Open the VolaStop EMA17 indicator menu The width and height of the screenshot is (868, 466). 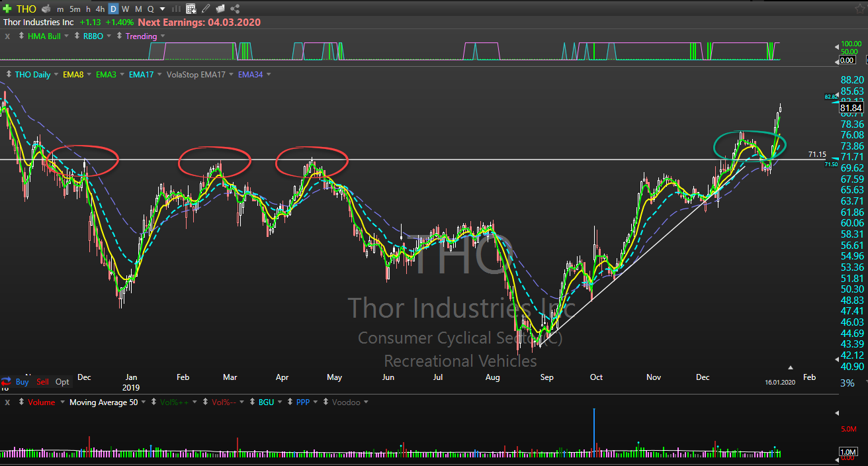point(232,75)
